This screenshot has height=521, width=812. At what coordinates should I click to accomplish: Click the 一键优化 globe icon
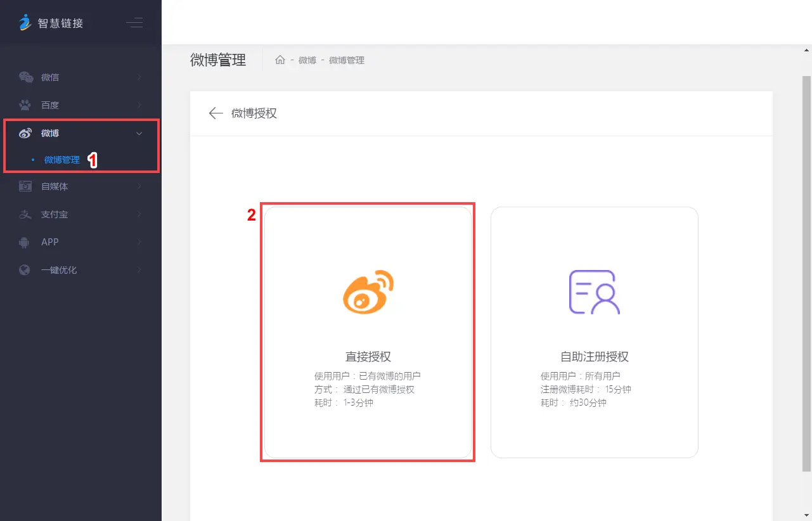point(25,270)
